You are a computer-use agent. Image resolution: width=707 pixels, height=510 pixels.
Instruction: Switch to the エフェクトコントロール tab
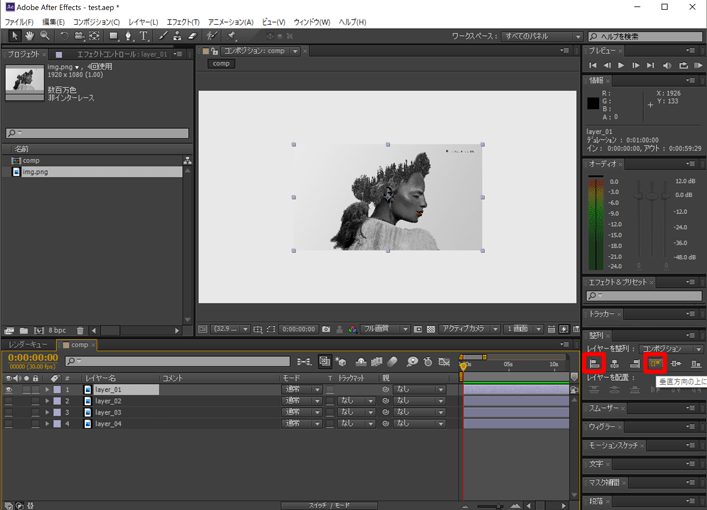tap(122, 54)
